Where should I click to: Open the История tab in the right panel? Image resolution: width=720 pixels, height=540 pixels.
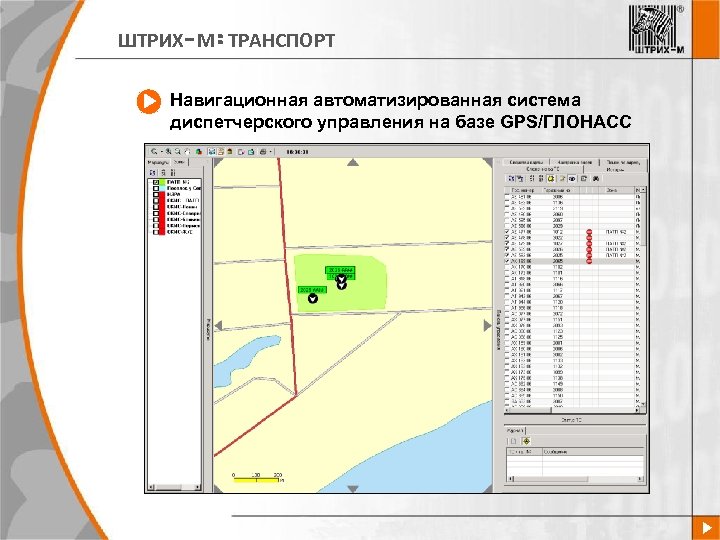[x=615, y=170]
